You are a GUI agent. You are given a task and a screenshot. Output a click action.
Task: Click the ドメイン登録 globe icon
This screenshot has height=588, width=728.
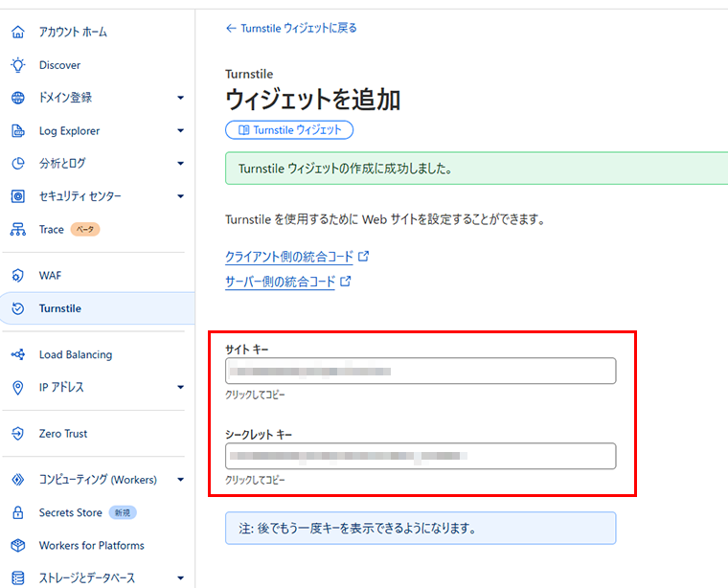click(x=17, y=98)
